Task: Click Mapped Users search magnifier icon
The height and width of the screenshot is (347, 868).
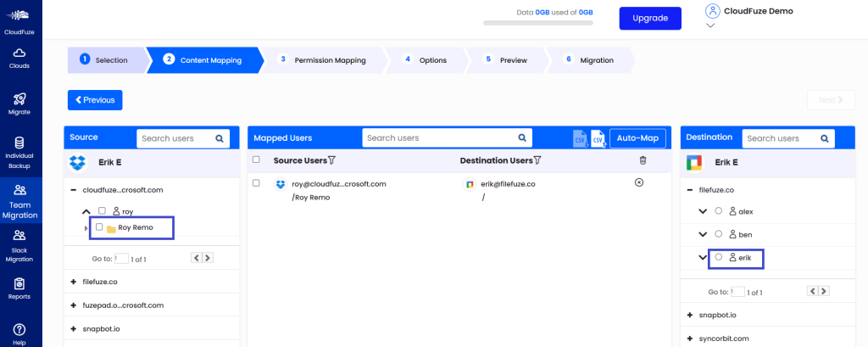Action: pyautogui.click(x=521, y=138)
